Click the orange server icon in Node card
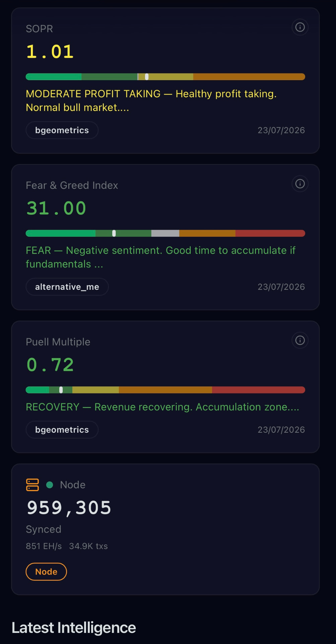This screenshot has height=644, width=336. click(32, 485)
